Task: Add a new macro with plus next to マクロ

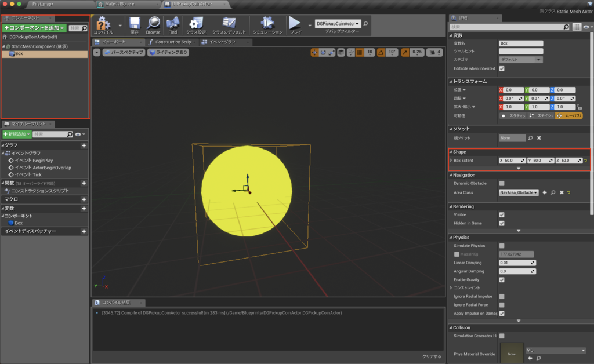Action: tap(84, 199)
